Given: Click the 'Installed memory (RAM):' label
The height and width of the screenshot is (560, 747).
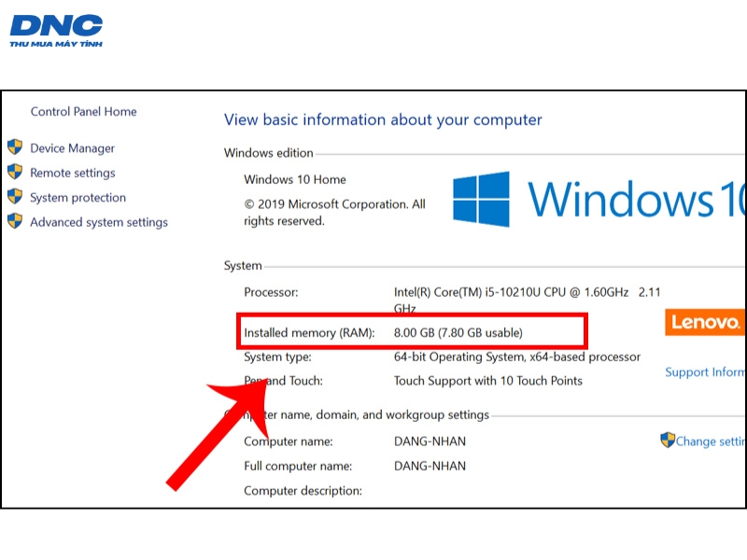Looking at the screenshot, I should click(x=309, y=332).
